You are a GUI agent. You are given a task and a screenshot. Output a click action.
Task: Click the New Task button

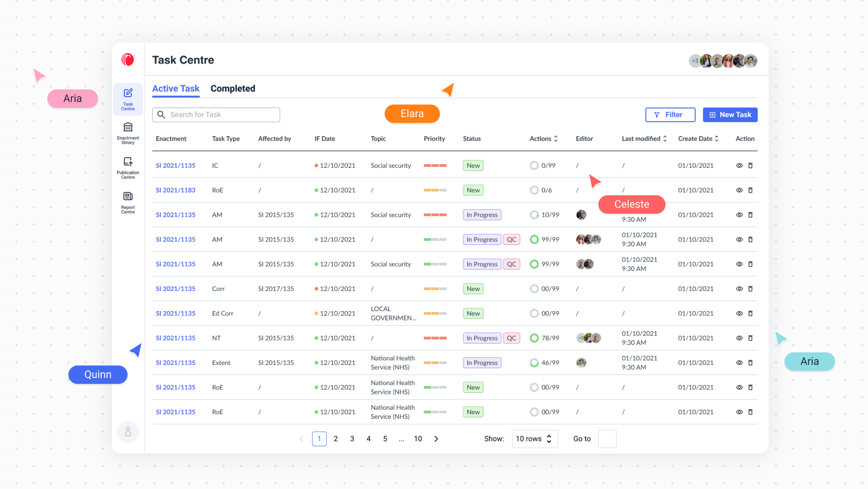point(730,115)
